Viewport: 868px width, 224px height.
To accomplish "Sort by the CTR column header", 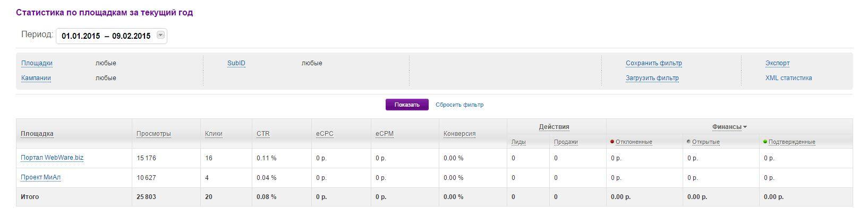I will (263, 134).
